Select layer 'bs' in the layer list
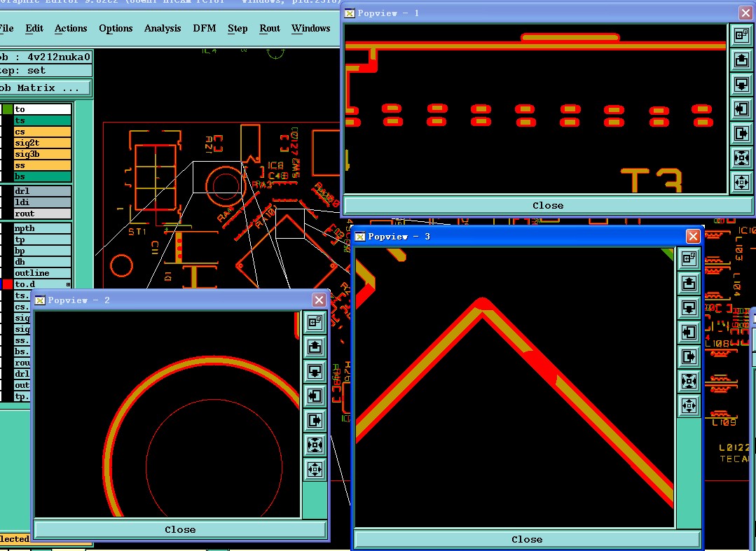756x551 pixels. (x=43, y=176)
